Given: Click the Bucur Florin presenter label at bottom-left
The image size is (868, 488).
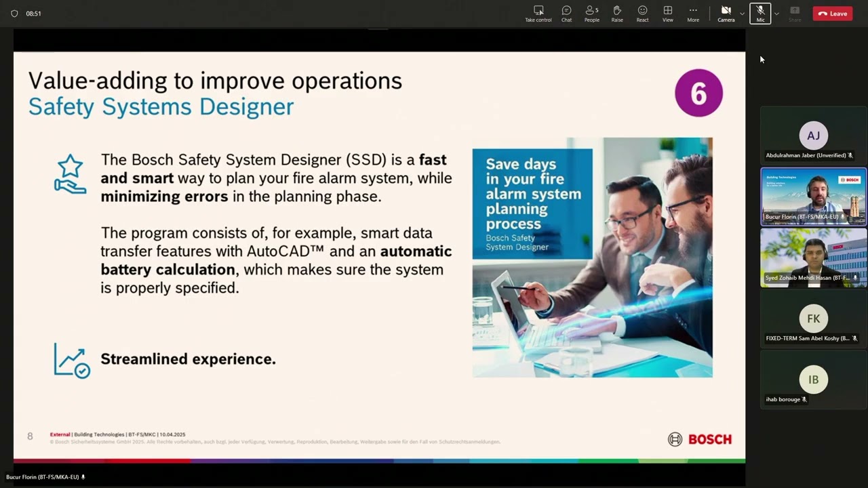Looking at the screenshot, I should click(x=42, y=477).
